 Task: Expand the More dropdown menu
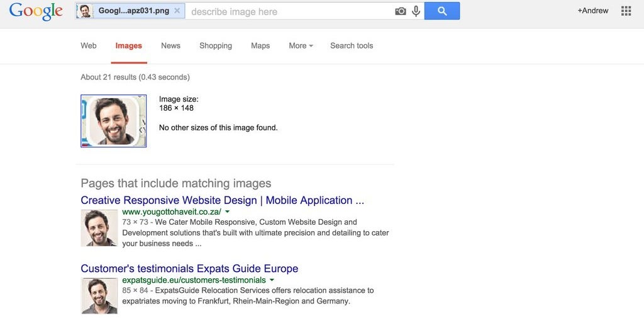coord(301,46)
